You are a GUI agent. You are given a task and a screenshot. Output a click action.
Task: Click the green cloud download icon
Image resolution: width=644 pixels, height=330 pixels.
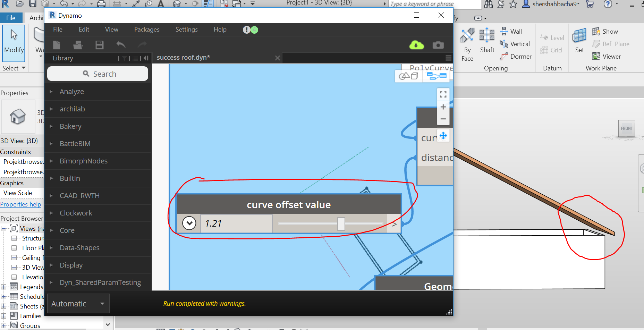coord(416,45)
